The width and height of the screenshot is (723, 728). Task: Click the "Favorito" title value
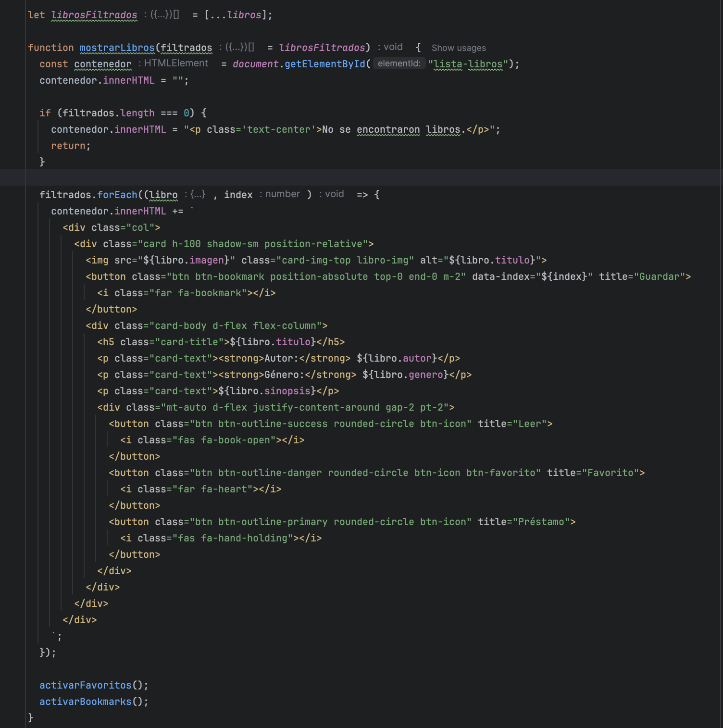pos(611,473)
